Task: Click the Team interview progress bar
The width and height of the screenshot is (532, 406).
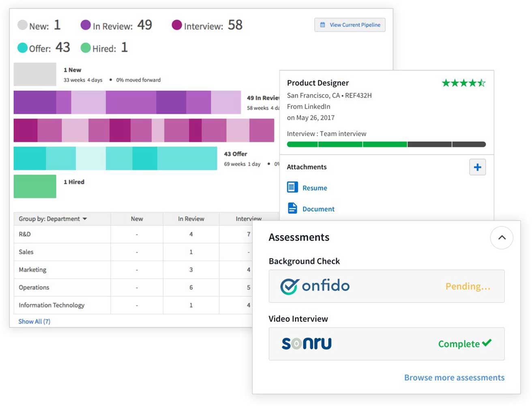Action: pyautogui.click(x=386, y=144)
